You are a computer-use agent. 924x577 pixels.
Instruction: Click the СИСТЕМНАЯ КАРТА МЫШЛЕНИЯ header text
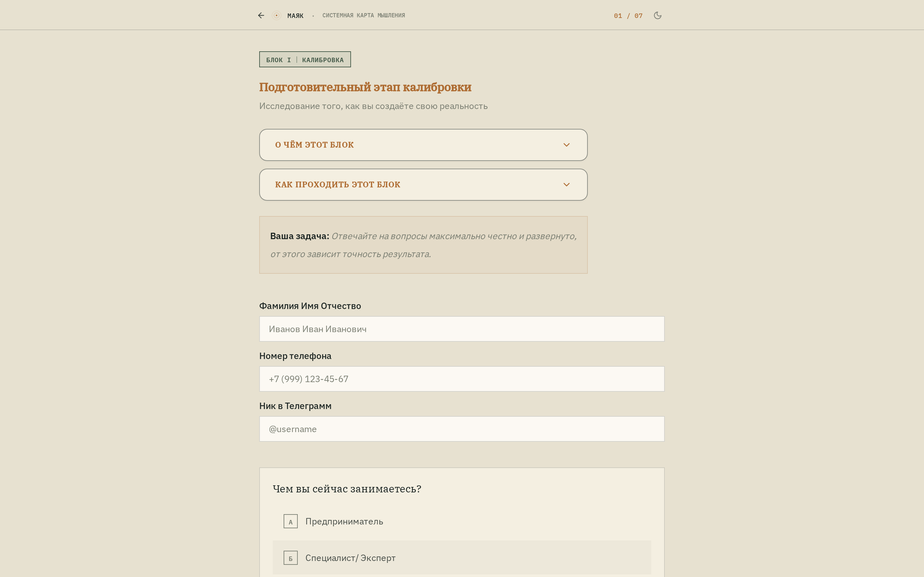tap(364, 15)
